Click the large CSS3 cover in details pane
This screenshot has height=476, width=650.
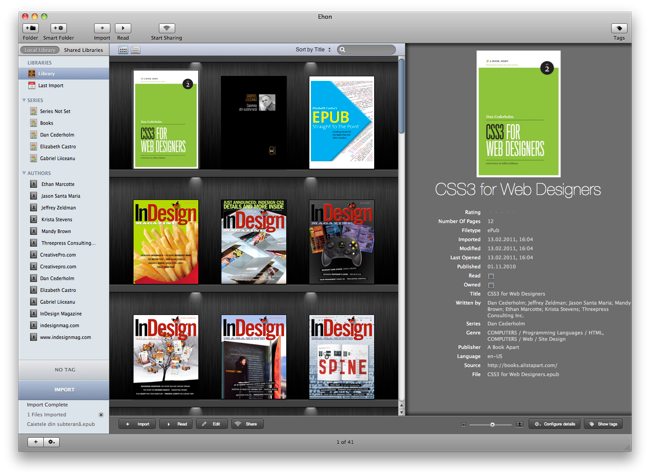tap(518, 114)
